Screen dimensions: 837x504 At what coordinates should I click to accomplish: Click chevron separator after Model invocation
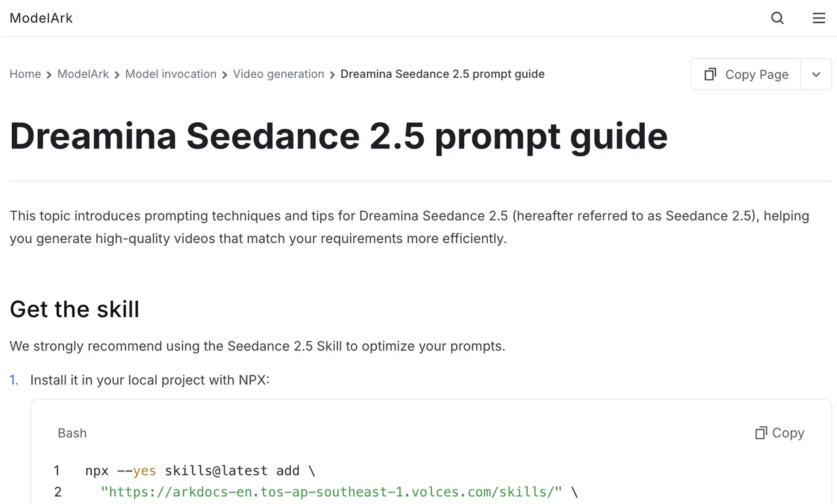point(225,75)
